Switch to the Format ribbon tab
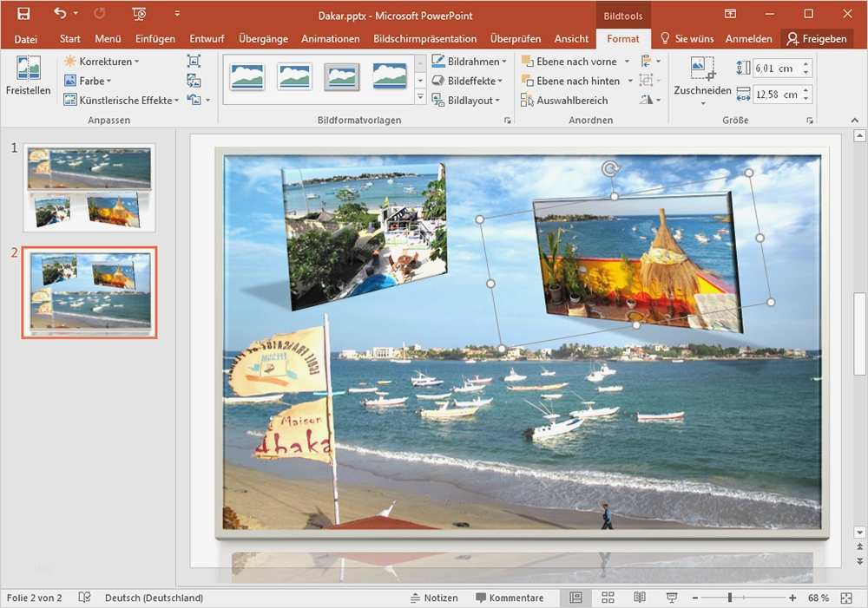Viewport: 868px width, 608px height. point(623,38)
